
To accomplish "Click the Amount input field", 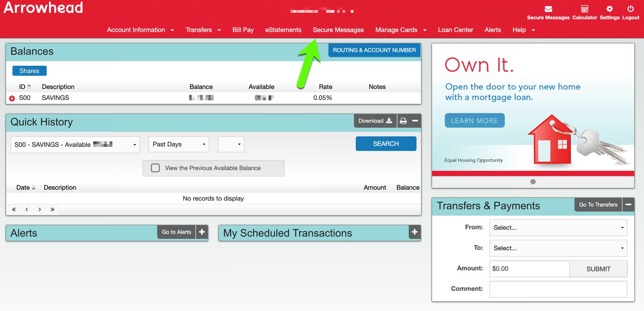I will point(529,269).
